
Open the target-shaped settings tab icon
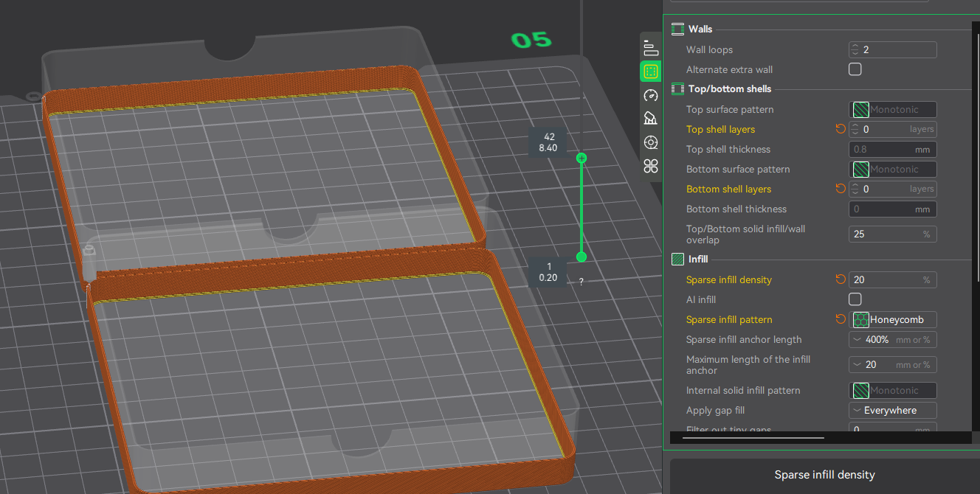[x=650, y=142]
